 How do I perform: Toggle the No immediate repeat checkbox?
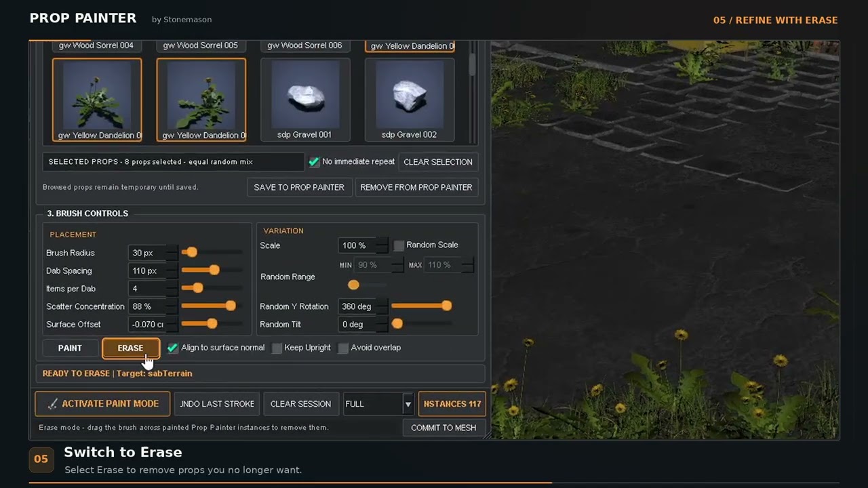314,162
